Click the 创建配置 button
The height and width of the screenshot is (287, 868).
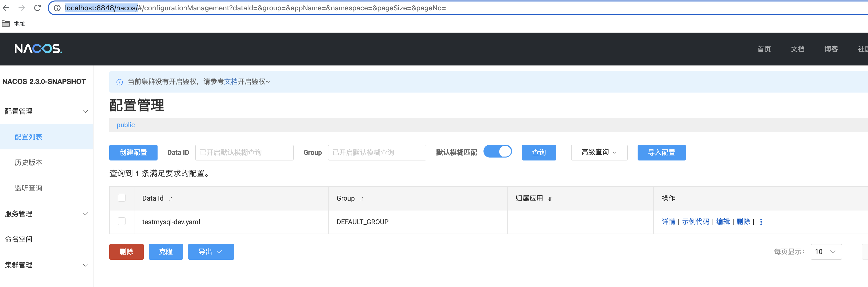coord(133,153)
